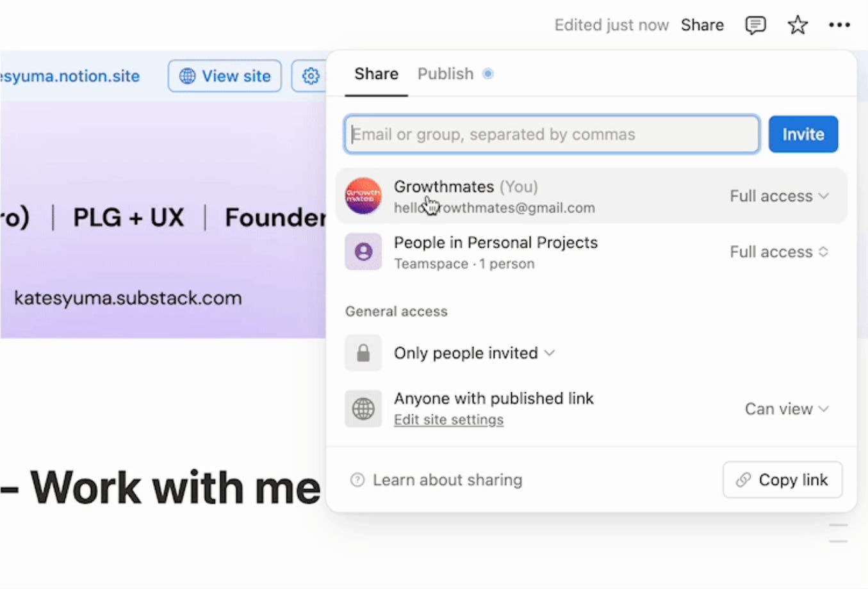Select the hellogrowthmates@gmail.com email text
This screenshot has height=589, width=868.
click(494, 207)
